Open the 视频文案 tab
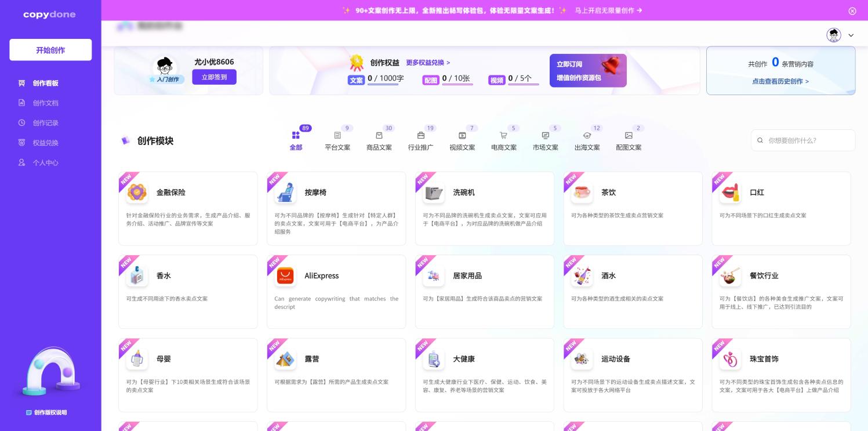The height and width of the screenshot is (431, 868). [x=462, y=141]
